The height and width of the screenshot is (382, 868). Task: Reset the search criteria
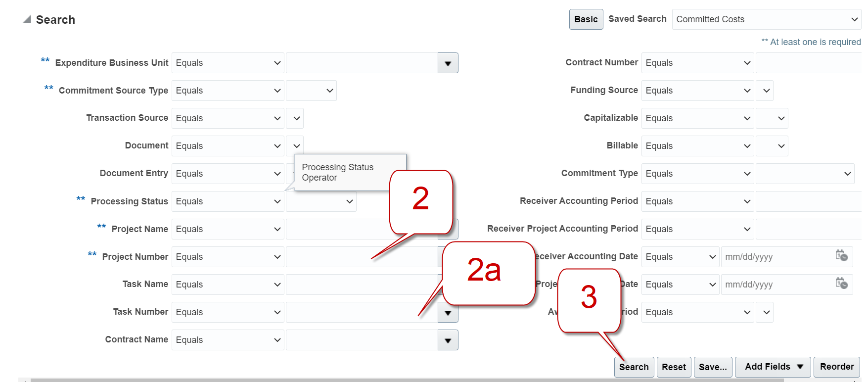674,367
